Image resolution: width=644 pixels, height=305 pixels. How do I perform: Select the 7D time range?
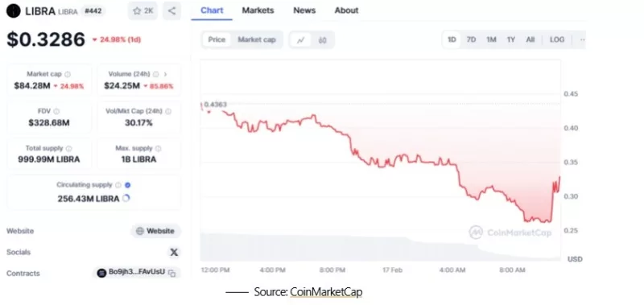pos(471,39)
